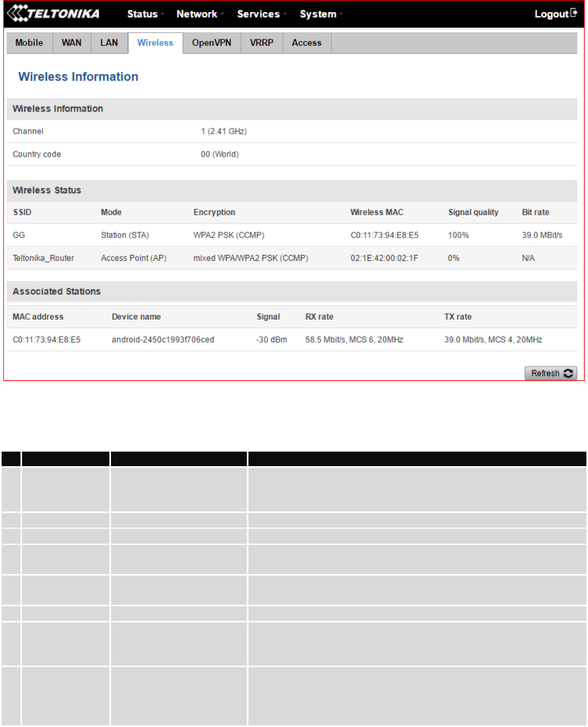The height and width of the screenshot is (727, 588).
Task: Click the Associated Stations section header
Action: click(292, 292)
